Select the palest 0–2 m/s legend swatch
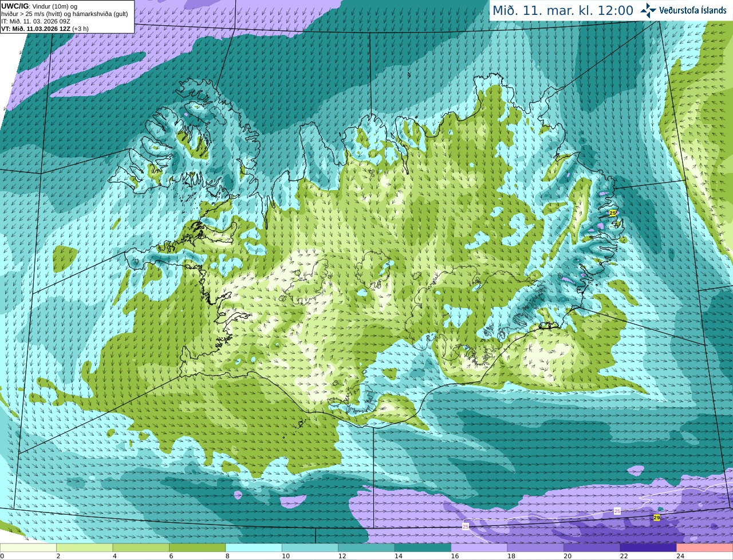Image resolution: width=733 pixels, height=560 pixels. pos(29,547)
